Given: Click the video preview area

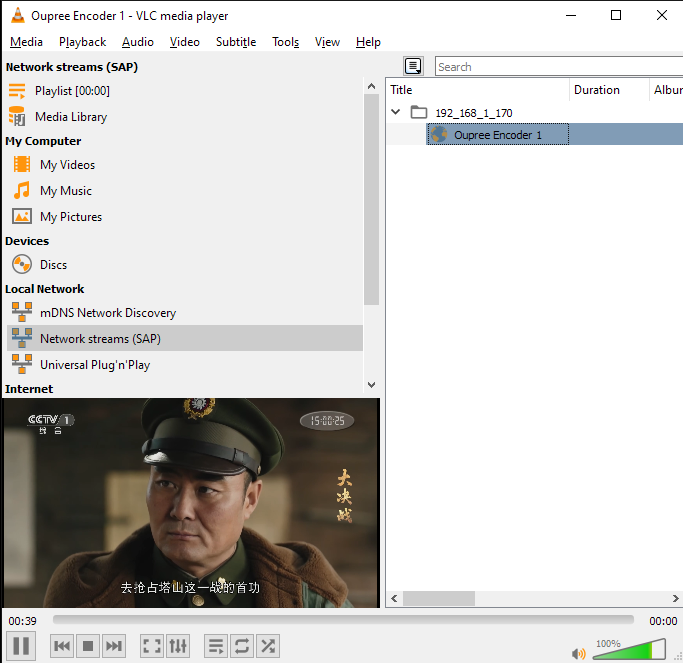Looking at the screenshot, I should pyautogui.click(x=192, y=503).
